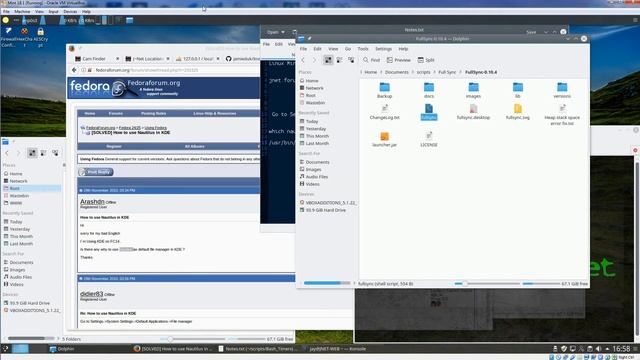The height and width of the screenshot is (360, 640).
Task: Adjust icon zoom slider in FullSync Dolphin status bar
Action: [464, 283]
